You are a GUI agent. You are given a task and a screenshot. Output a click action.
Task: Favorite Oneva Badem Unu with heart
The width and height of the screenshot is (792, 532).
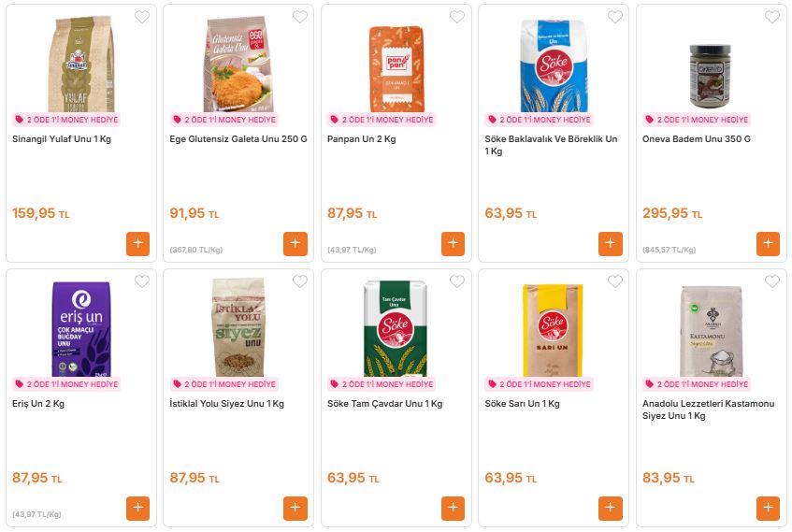tap(772, 17)
